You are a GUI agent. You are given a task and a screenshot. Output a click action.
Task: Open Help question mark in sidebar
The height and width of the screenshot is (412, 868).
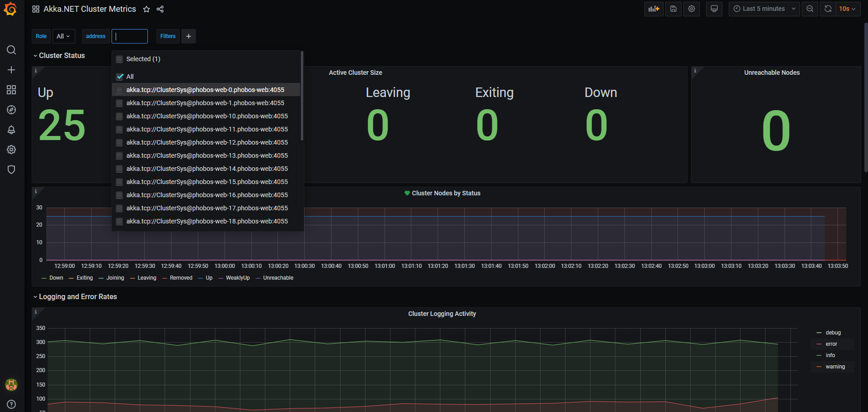point(11,404)
